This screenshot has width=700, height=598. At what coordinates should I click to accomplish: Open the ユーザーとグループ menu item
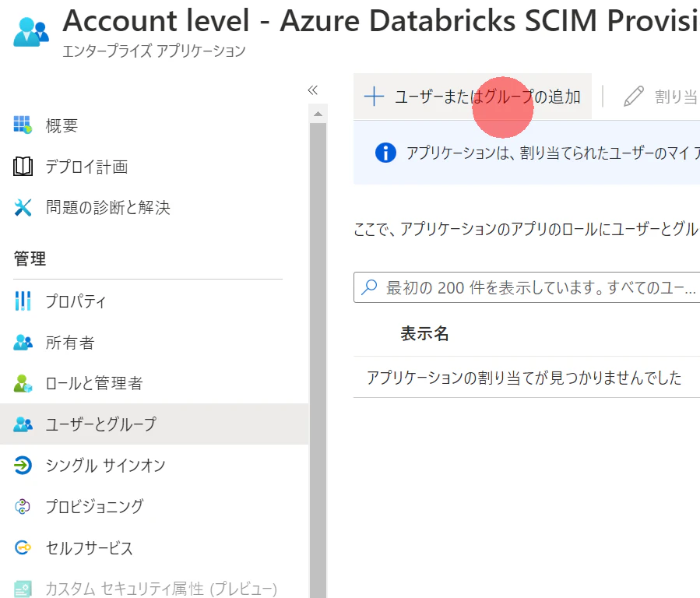point(101,424)
